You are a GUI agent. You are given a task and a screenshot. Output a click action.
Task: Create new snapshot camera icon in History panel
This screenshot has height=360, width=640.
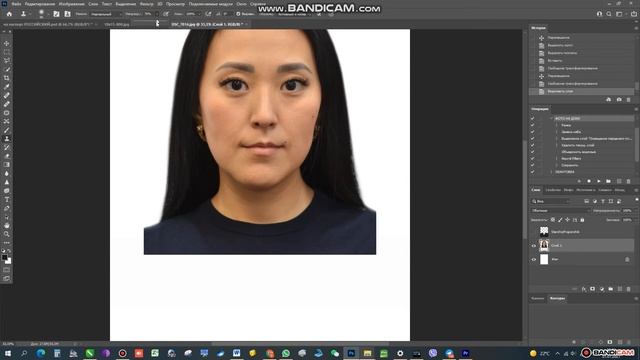tap(619, 100)
